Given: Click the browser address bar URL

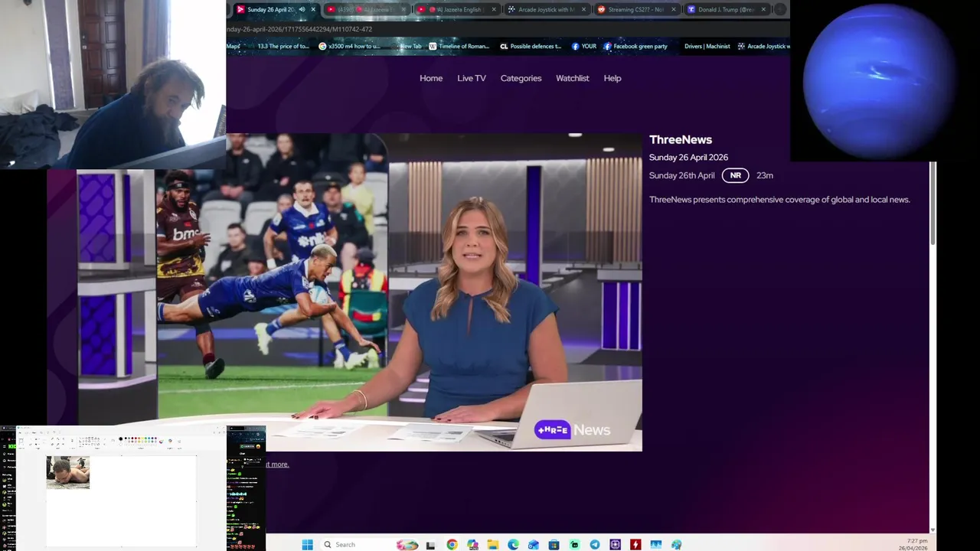Looking at the screenshot, I should [x=299, y=29].
